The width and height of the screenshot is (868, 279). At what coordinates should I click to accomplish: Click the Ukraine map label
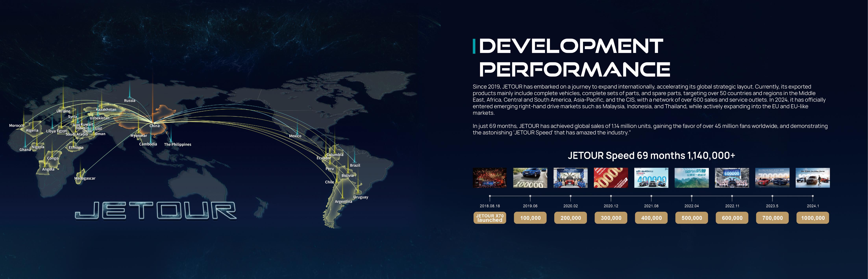63,111
